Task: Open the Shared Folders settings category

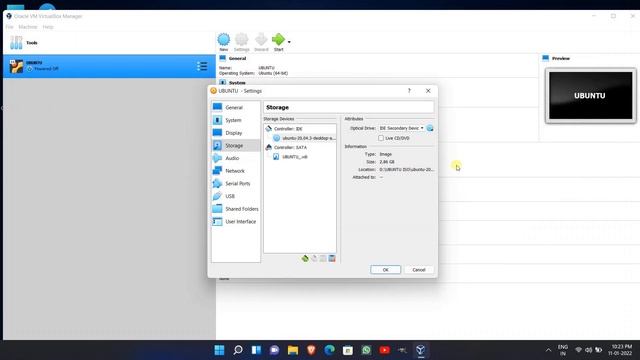Action: 236,209
